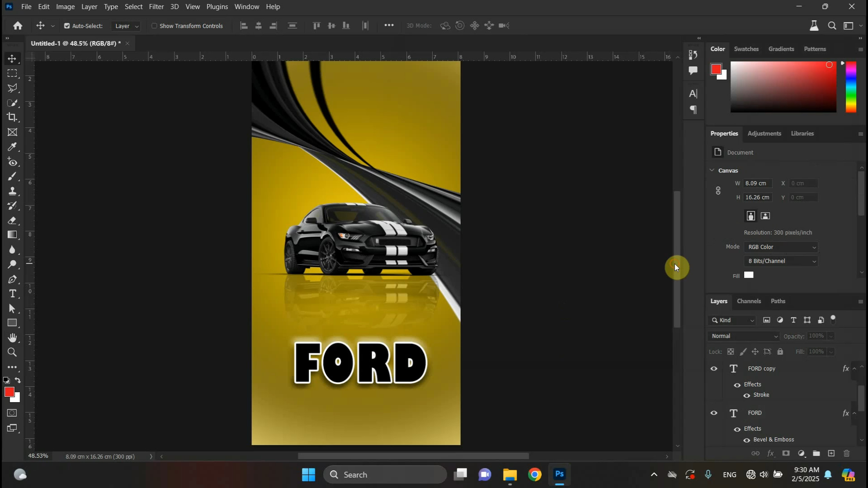Screen dimensions: 868x488
Task: Select the Zoom tool
Action: pos(12,352)
